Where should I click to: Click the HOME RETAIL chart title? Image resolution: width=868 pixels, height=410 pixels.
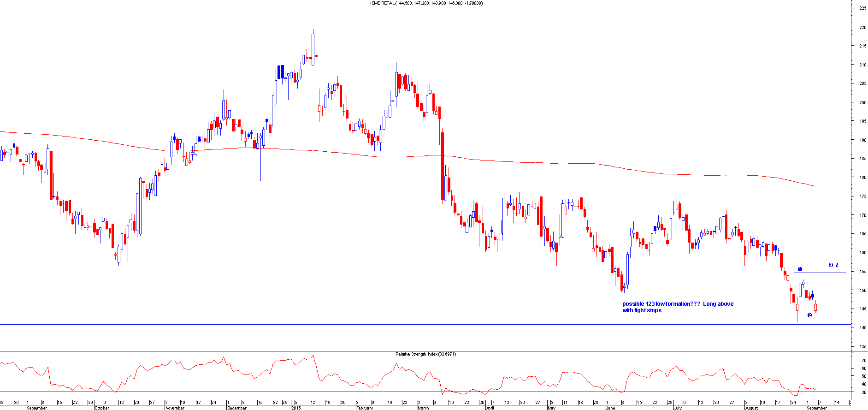pyautogui.click(x=425, y=3)
